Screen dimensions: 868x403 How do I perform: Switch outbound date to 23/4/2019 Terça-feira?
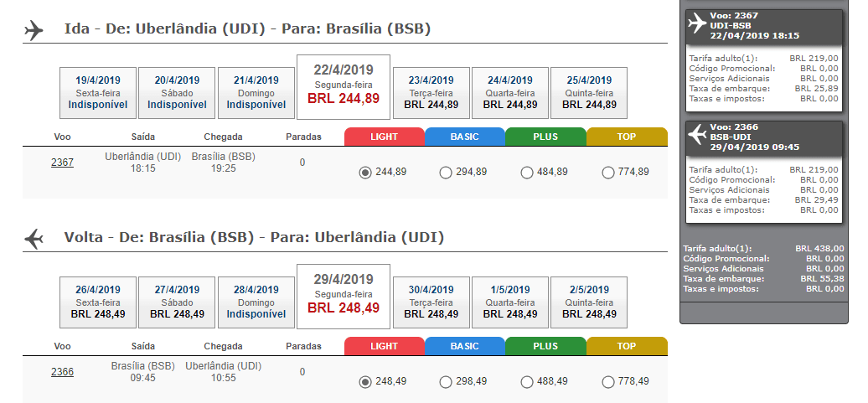click(x=431, y=93)
